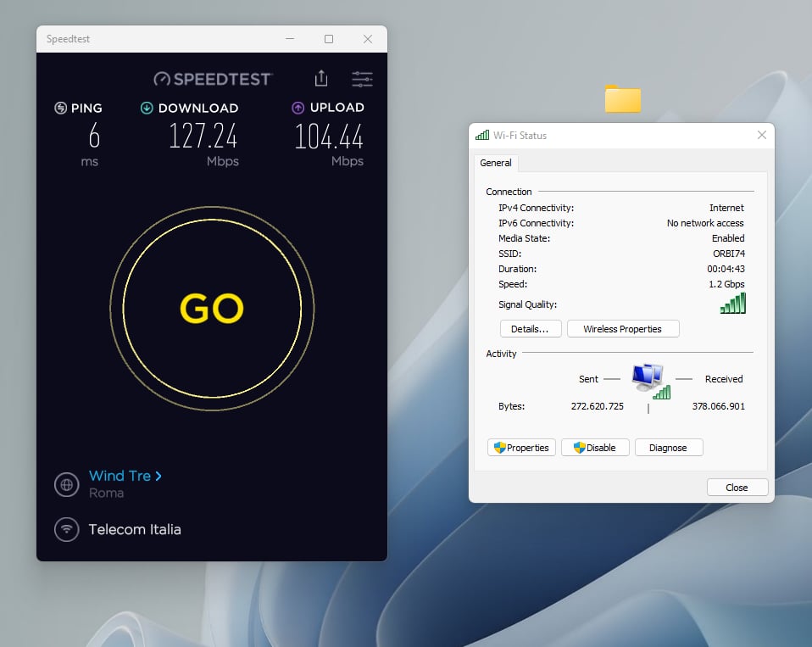Open the Details... button
This screenshot has height=647, width=812.
tap(531, 329)
